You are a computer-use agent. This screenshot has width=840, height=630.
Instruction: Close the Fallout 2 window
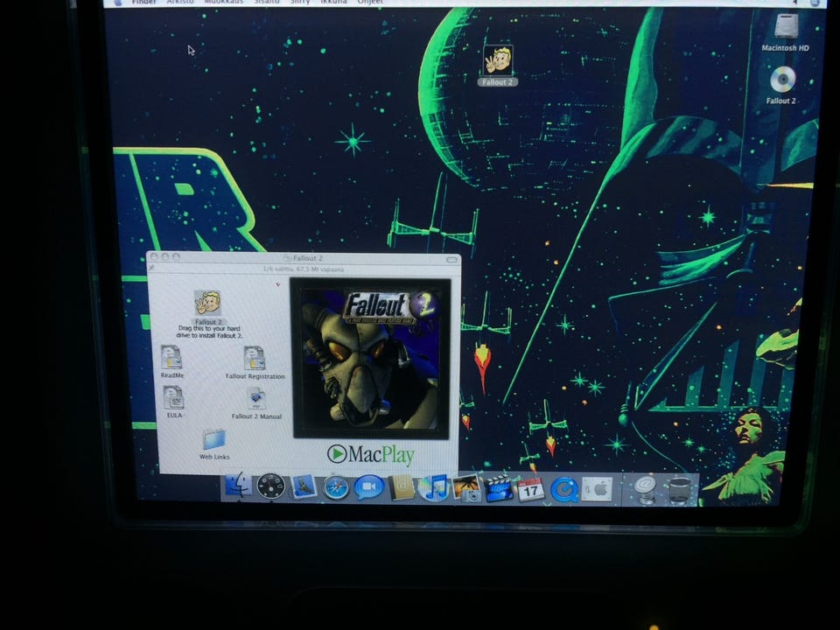154,257
